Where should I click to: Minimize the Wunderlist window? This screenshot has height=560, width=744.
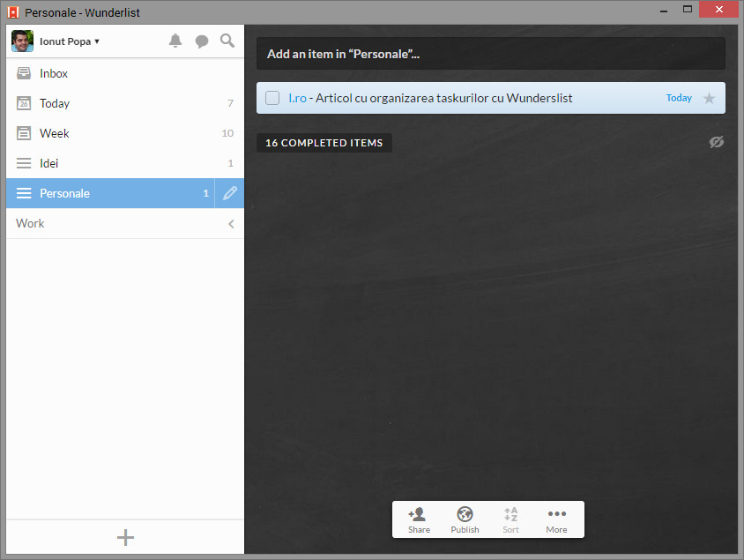(664, 10)
